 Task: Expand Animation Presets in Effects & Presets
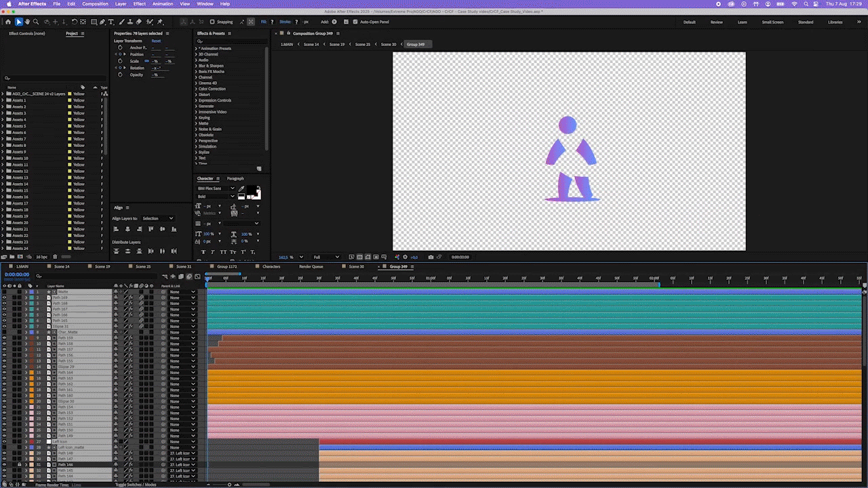coord(197,49)
